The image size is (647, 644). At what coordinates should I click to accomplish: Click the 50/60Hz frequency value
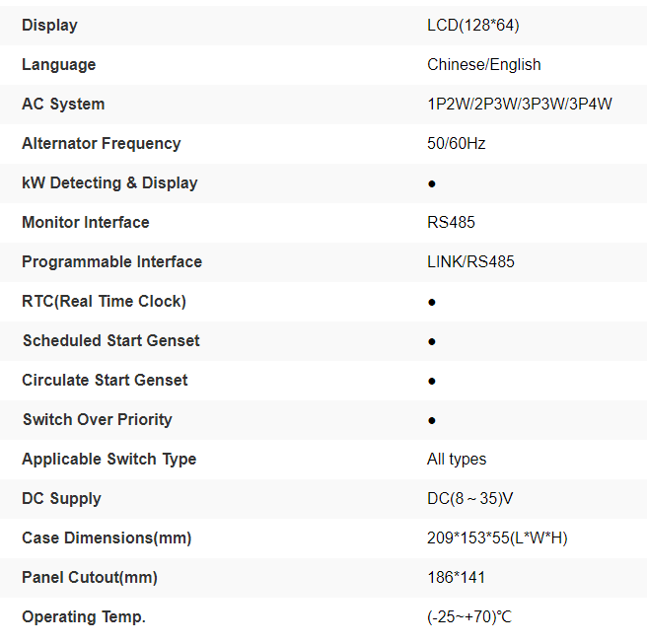pyautogui.click(x=456, y=143)
